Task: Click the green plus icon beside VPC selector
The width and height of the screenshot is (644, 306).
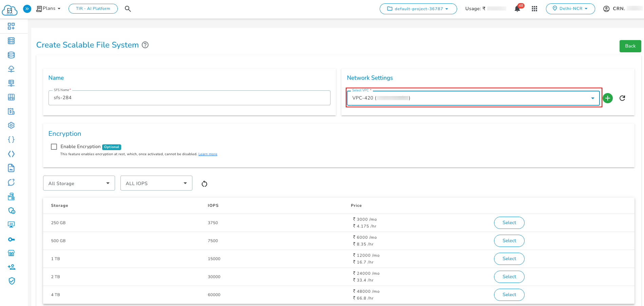Action: coord(608,98)
